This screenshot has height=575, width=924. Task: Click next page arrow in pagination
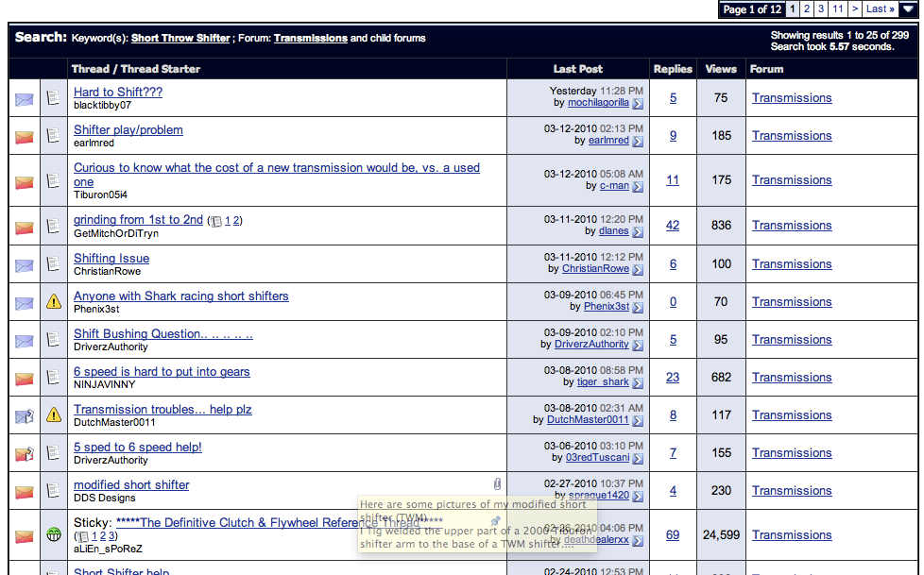pos(855,9)
